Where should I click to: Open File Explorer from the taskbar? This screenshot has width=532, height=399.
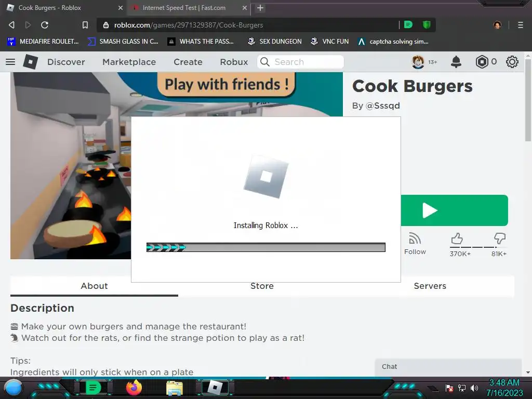175,388
